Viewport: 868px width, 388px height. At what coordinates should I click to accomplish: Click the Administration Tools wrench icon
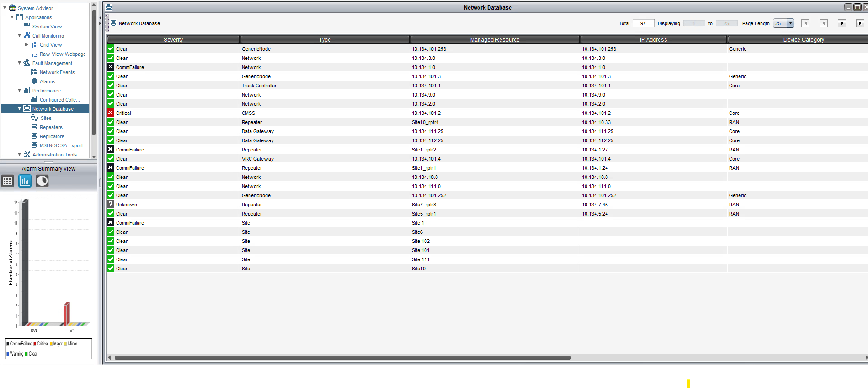(27, 155)
